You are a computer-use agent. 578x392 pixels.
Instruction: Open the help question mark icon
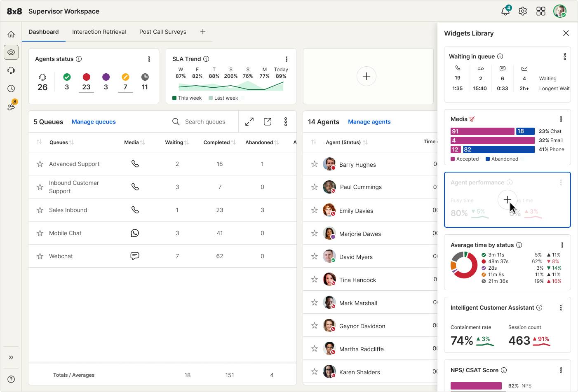coord(11,379)
